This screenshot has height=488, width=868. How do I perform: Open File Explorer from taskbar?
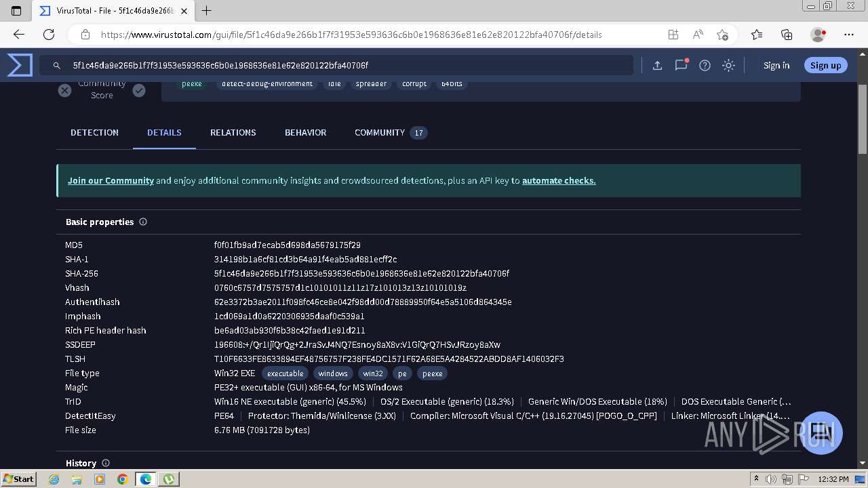click(x=77, y=479)
